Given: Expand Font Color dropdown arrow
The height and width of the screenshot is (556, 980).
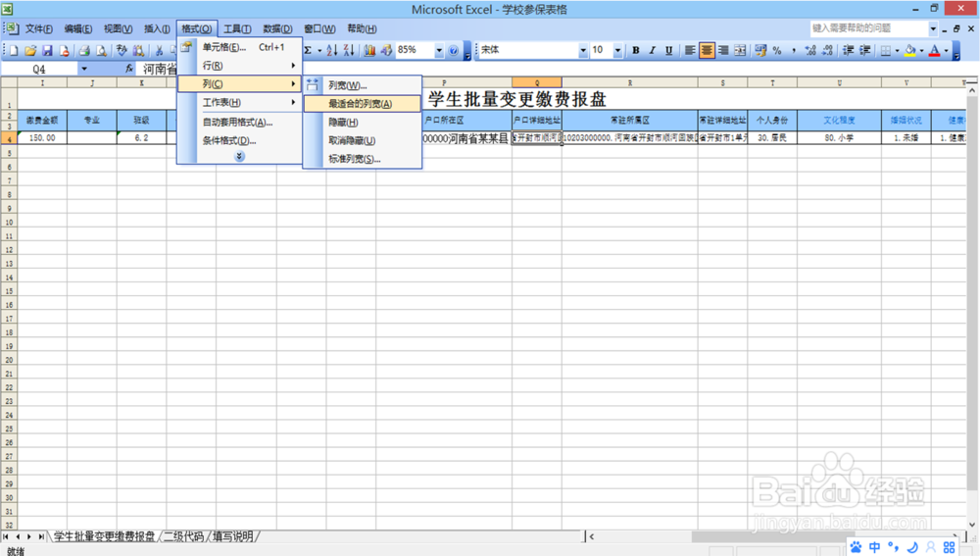Looking at the screenshot, I should pos(946,51).
